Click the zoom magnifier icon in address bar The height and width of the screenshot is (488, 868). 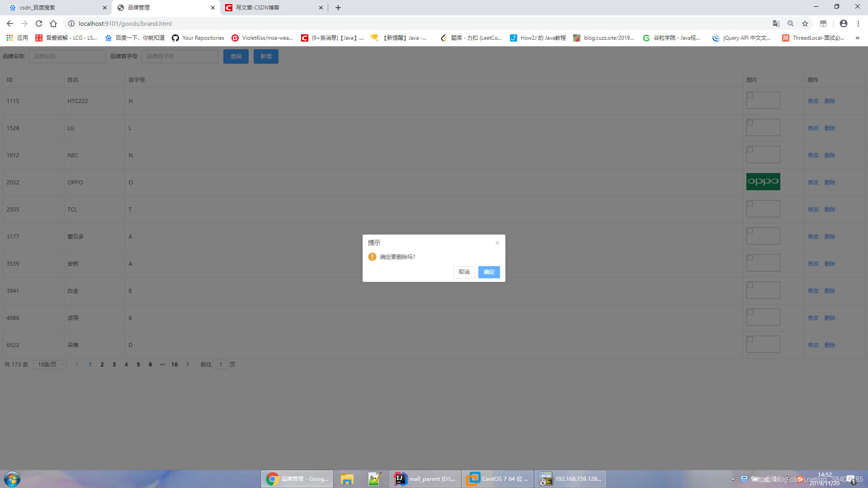(x=791, y=23)
